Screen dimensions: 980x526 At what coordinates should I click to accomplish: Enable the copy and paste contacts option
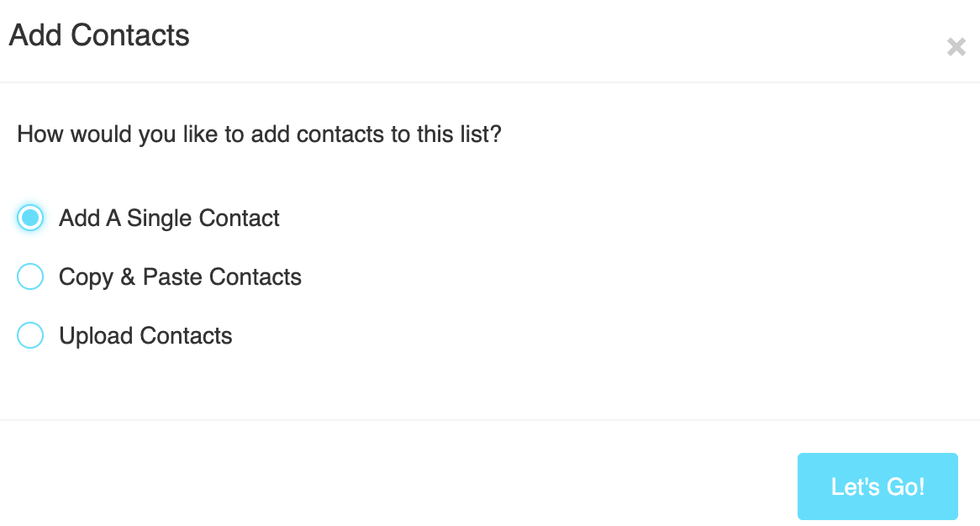30,277
